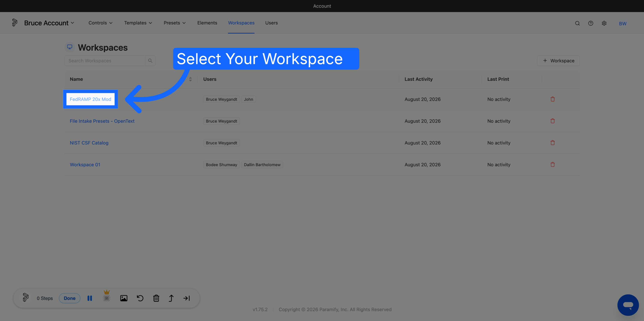Click the search magnifier beside Search Workspaces
This screenshot has height=321, width=644.
pos(150,61)
